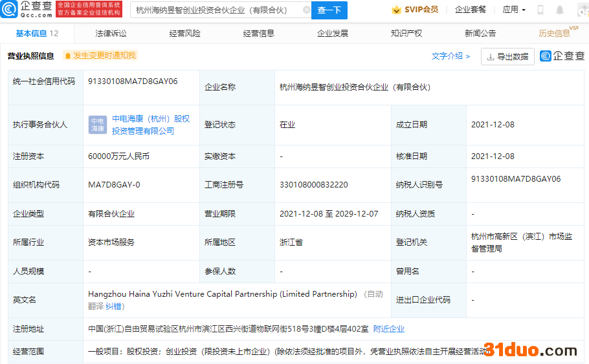Select industry value 资本市场服务
589x364 pixels.
point(111,242)
